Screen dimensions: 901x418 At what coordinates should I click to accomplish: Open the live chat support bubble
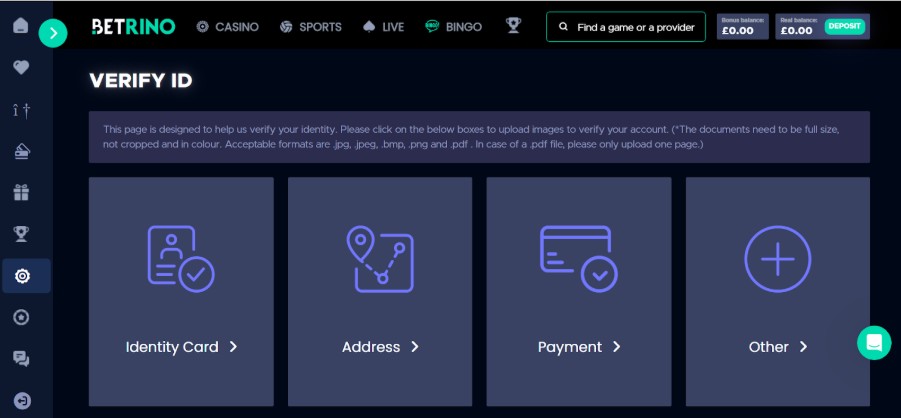pos(873,343)
